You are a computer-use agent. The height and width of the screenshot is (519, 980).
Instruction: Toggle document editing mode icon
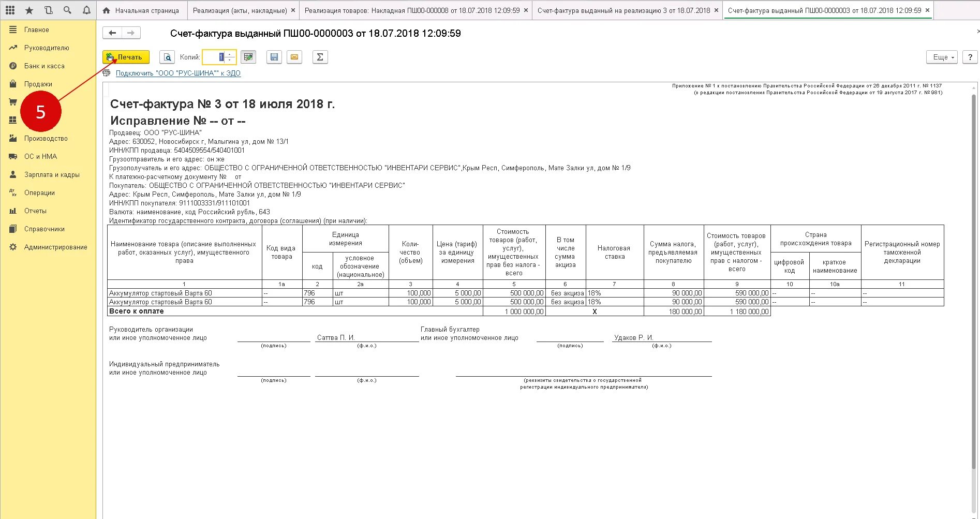tap(248, 57)
